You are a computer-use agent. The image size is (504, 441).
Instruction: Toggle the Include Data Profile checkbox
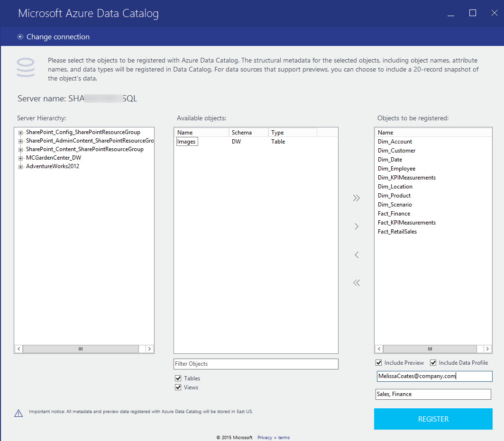[433, 363]
